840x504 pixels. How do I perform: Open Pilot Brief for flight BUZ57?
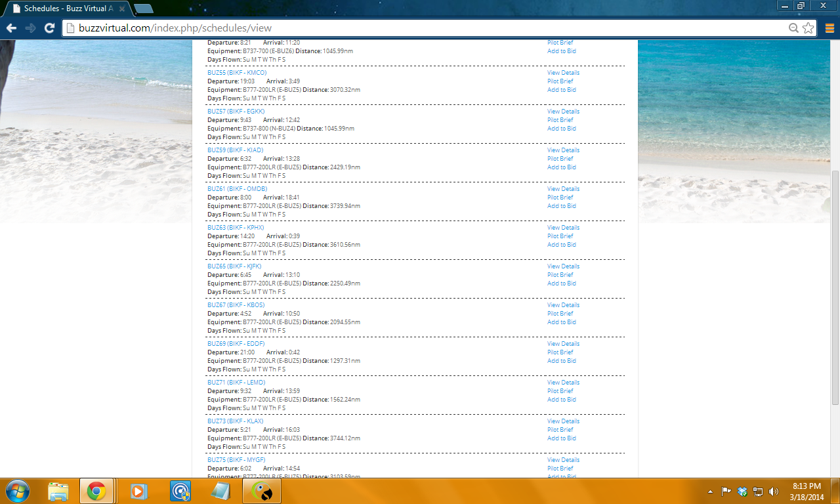[x=560, y=120]
